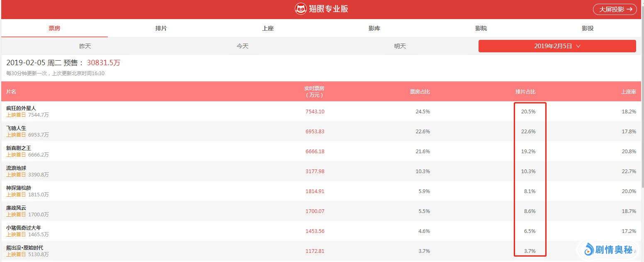Click the 神探蒲松龄 movie title
The width and height of the screenshot is (644, 262).
click(x=19, y=188)
